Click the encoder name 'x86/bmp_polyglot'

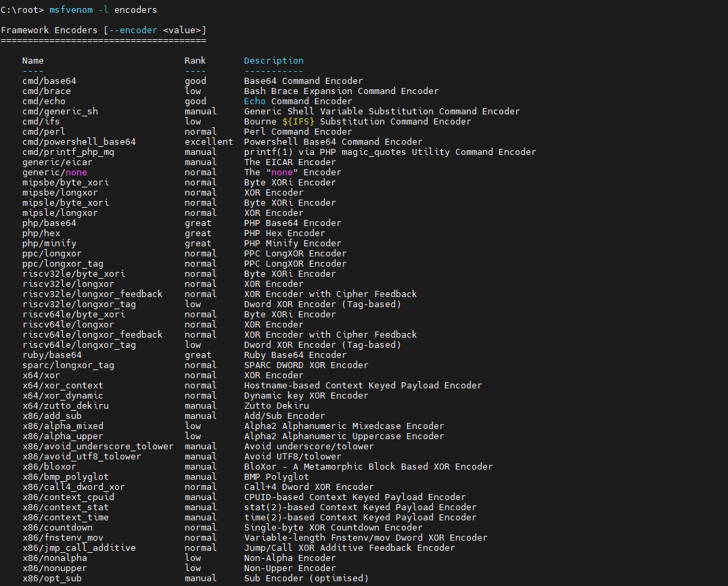tap(66, 477)
